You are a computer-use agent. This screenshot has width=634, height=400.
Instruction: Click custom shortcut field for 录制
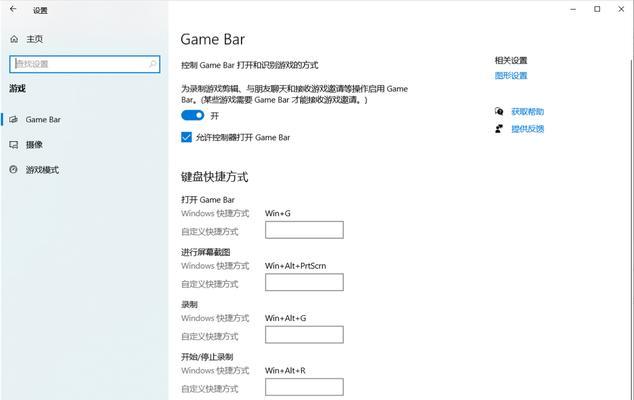point(304,334)
